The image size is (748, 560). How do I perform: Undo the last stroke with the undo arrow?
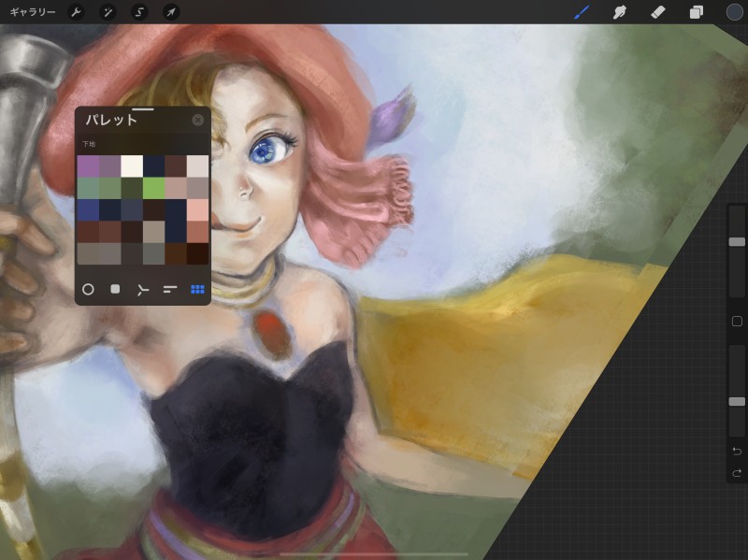pos(737,451)
